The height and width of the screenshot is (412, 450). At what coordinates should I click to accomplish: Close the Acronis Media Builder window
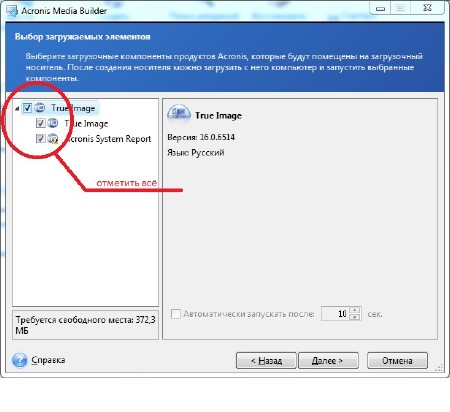[427, 8]
